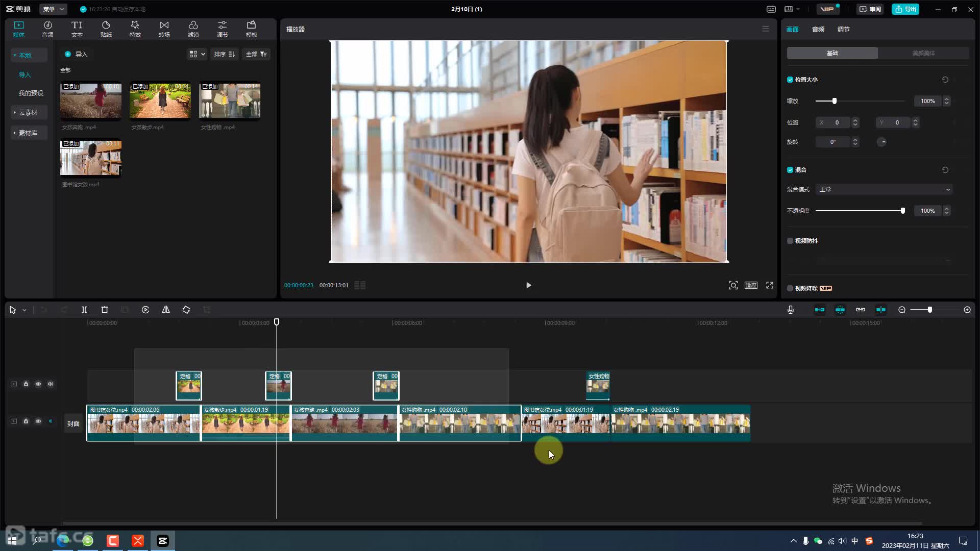
Task: Open the 文本 text tool
Action: pyautogui.click(x=77, y=29)
